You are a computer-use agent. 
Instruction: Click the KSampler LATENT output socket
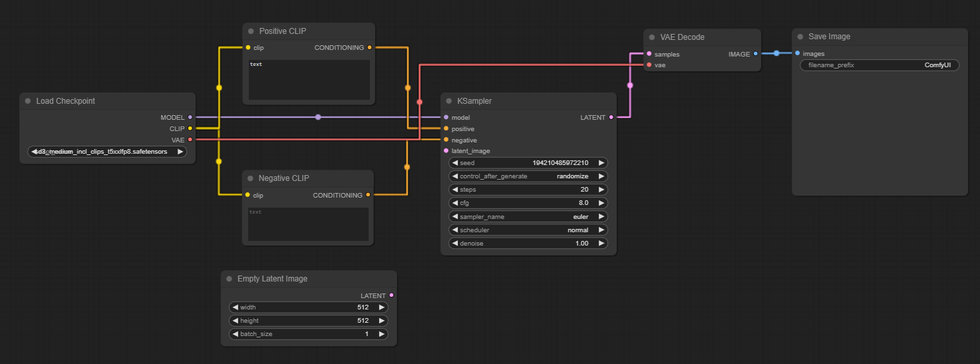tap(611, 118)
